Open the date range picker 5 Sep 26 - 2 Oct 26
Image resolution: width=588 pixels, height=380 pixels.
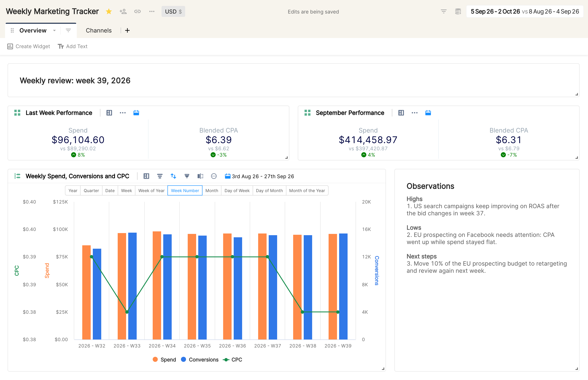(x=525, y=11)
